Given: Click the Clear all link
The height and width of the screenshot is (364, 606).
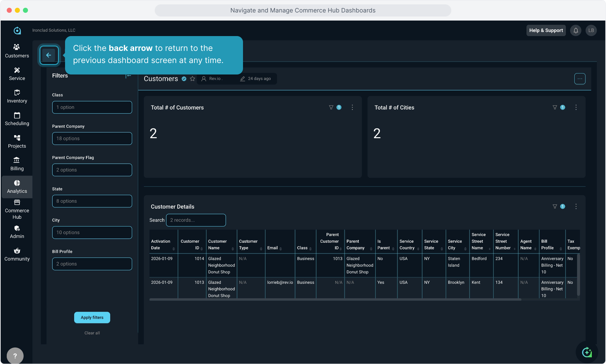Looking at the screenshot, I should click(92, 333).
